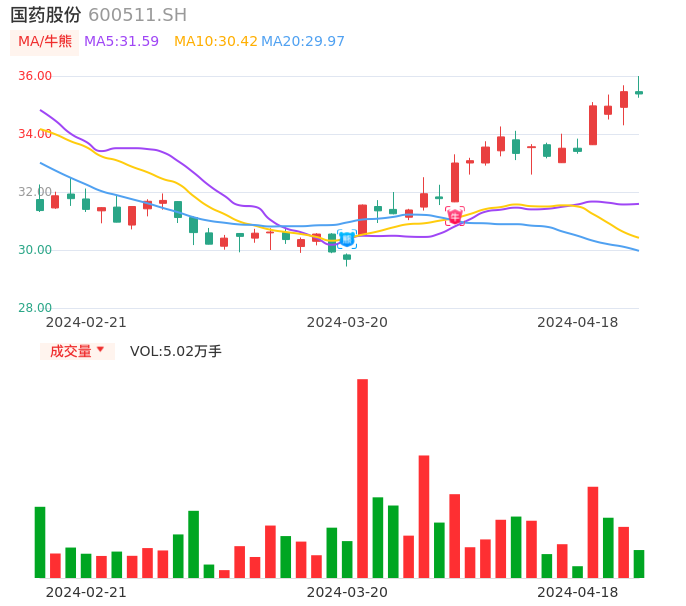Click the 国药股份 stock name title
This screenshot has height=606, width=686.
[x=46, y=15]
